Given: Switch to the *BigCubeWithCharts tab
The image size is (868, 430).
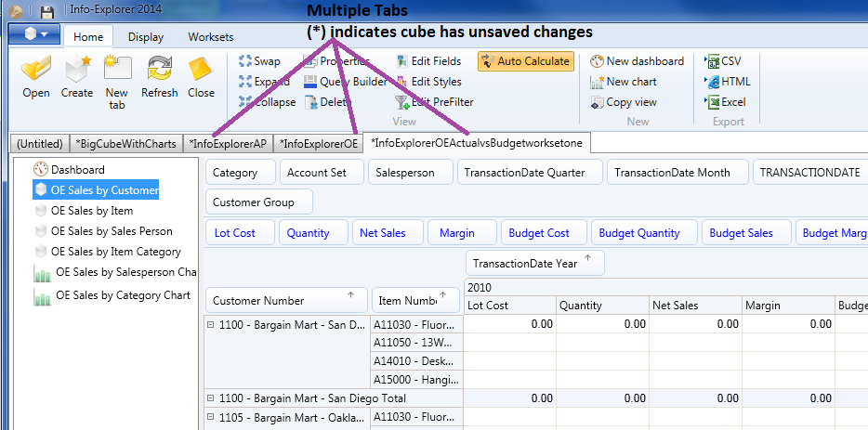Looking at the screenshot, I should click(125, 144).
